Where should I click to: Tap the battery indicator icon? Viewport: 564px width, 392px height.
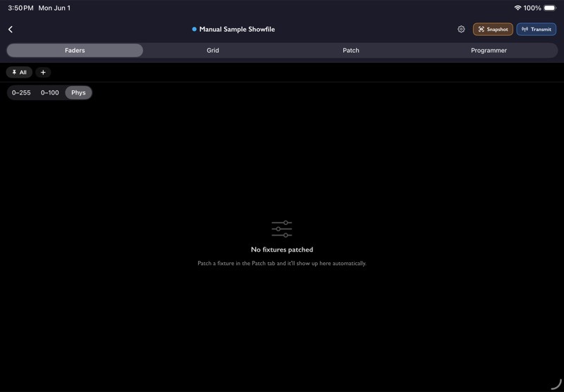point(550,8)
